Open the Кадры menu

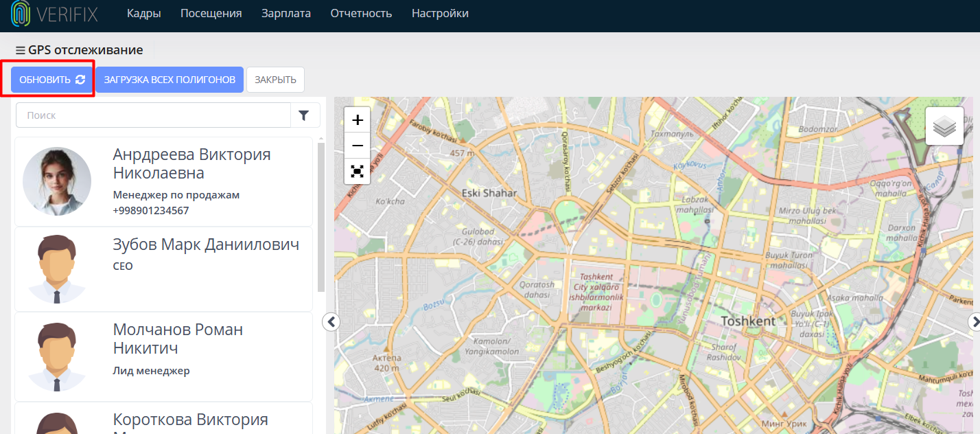[x=144, y=14]
